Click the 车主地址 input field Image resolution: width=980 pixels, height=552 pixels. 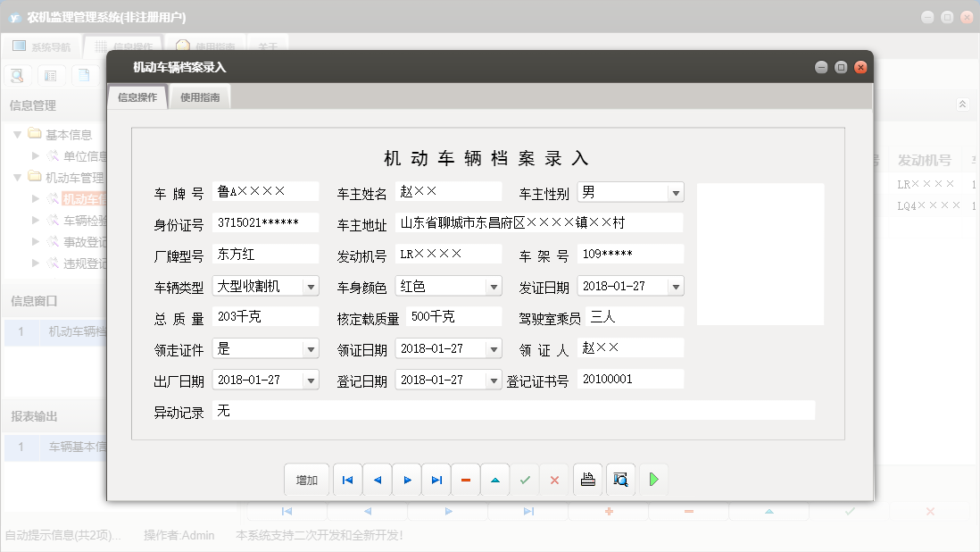coord(538,223)
